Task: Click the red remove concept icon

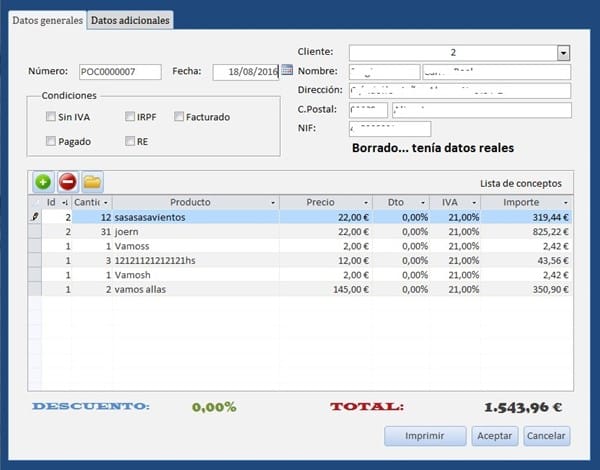Action: coord(67,182)
